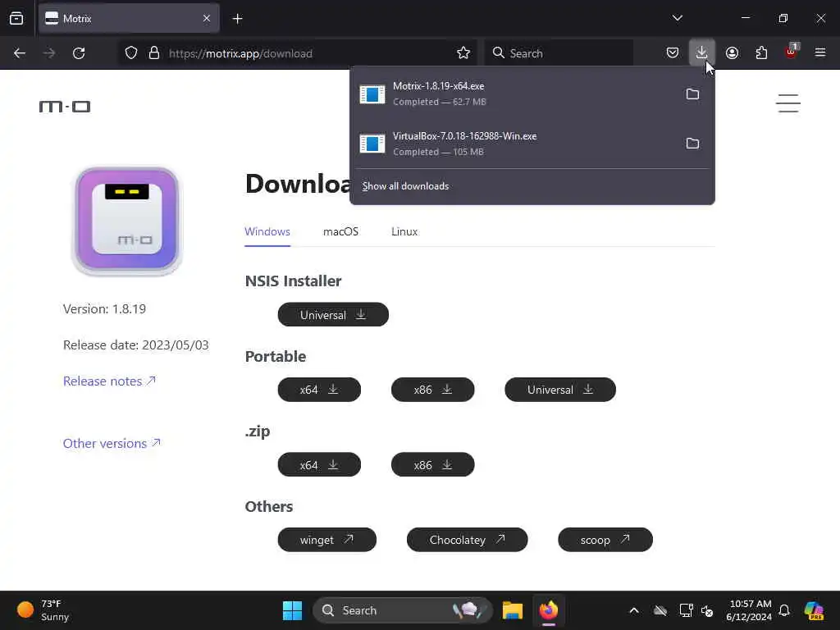
Task: Click the uBlock Origin extension icon
Action: coord(792,52)
